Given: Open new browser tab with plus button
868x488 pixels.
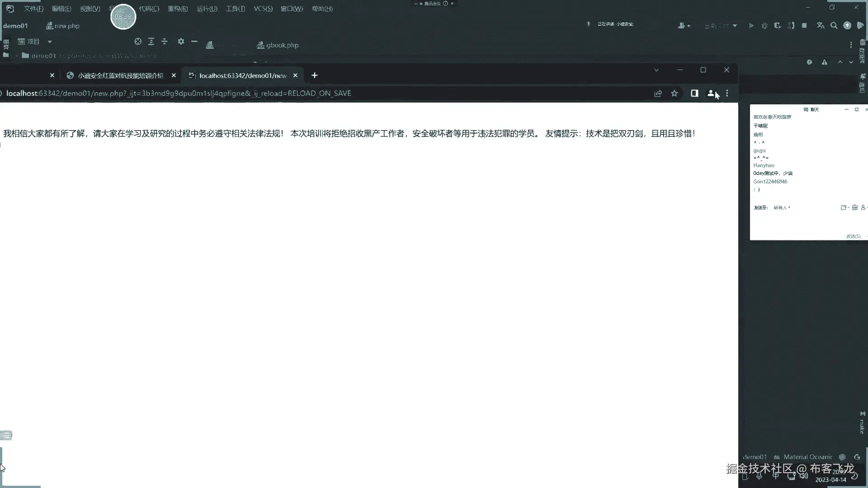Looking at the screenshot, I should click(x=315, y=75).
